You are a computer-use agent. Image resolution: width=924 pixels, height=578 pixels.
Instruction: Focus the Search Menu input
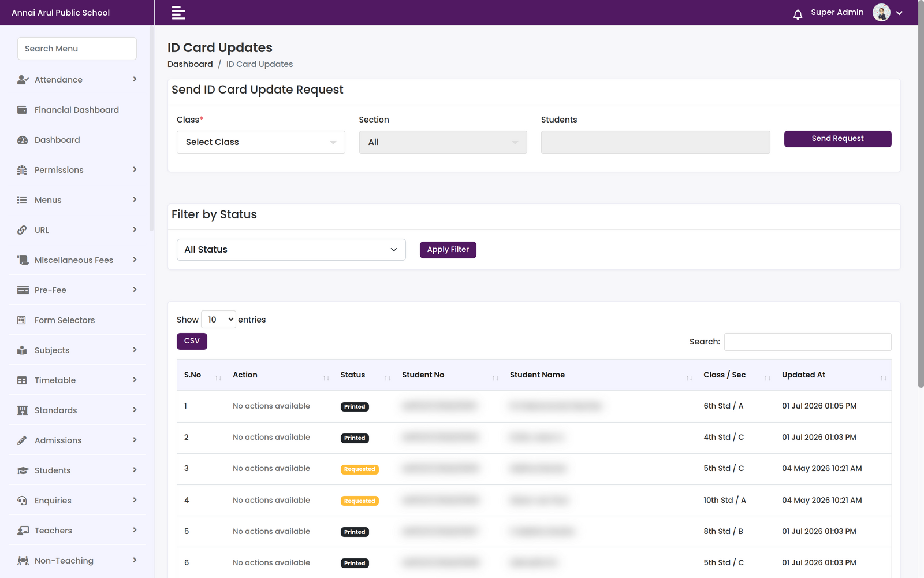(x=77, y=49)
